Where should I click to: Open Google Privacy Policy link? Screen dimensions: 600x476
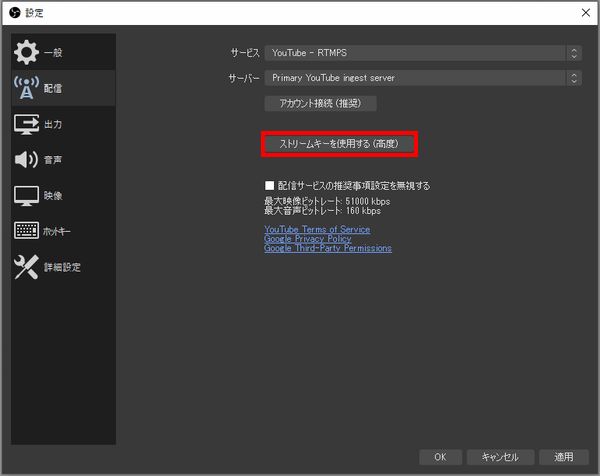307,239
